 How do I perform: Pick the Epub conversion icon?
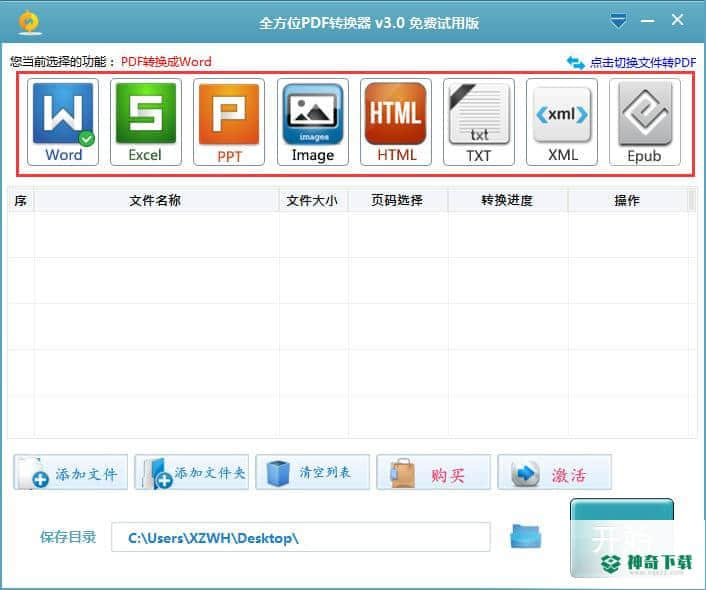pos(645,122)
